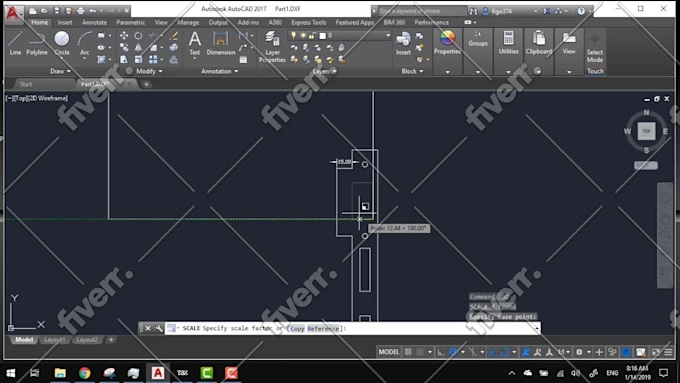The image size is (680, 383).
Task: Select the Line drawing tool
Action: 15,43
